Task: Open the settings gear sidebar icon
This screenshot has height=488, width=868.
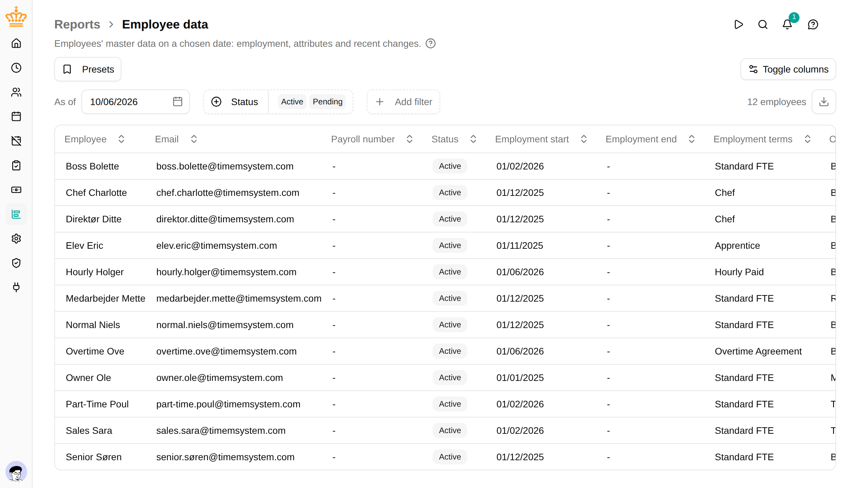Action: click(16, 239)
